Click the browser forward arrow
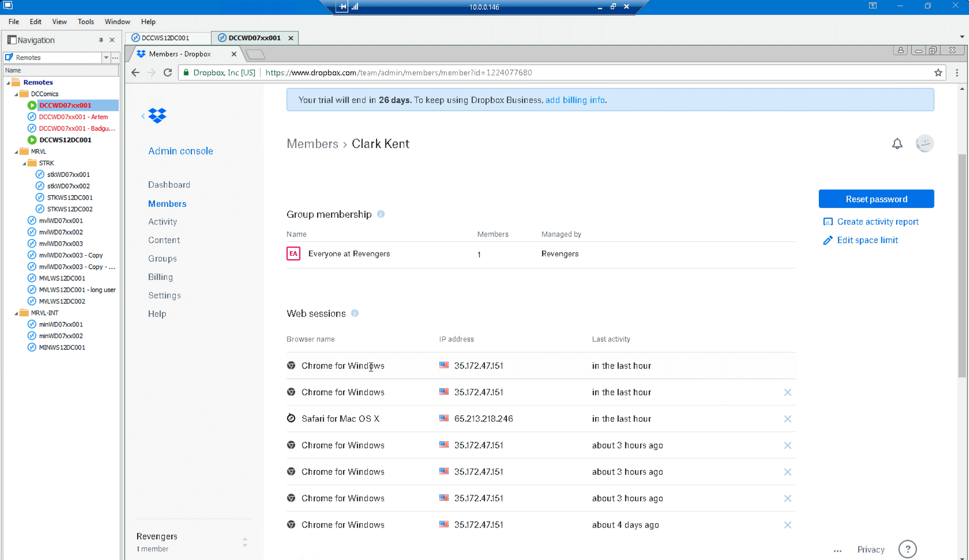Image resolution: width=969 pixels, height=560 pixels. coord(152,73)
